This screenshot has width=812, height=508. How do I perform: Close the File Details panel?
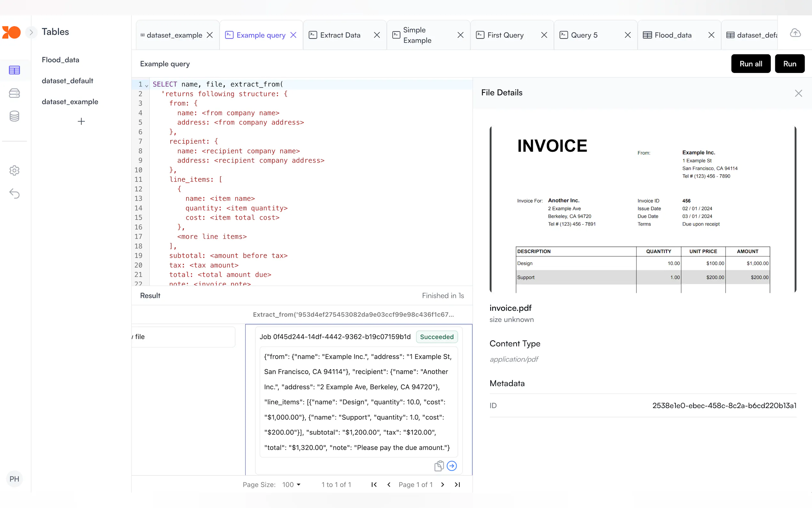798,93
